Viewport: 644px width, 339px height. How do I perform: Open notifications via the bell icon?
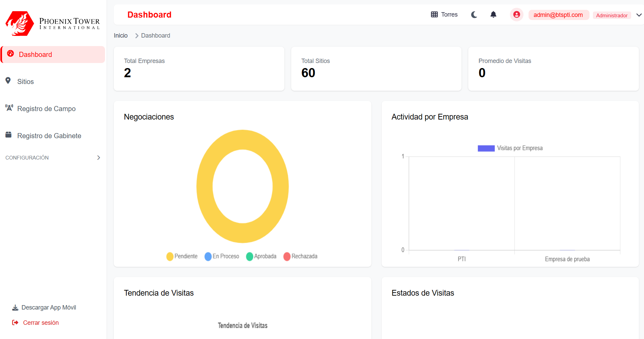(x=493, y=14)
